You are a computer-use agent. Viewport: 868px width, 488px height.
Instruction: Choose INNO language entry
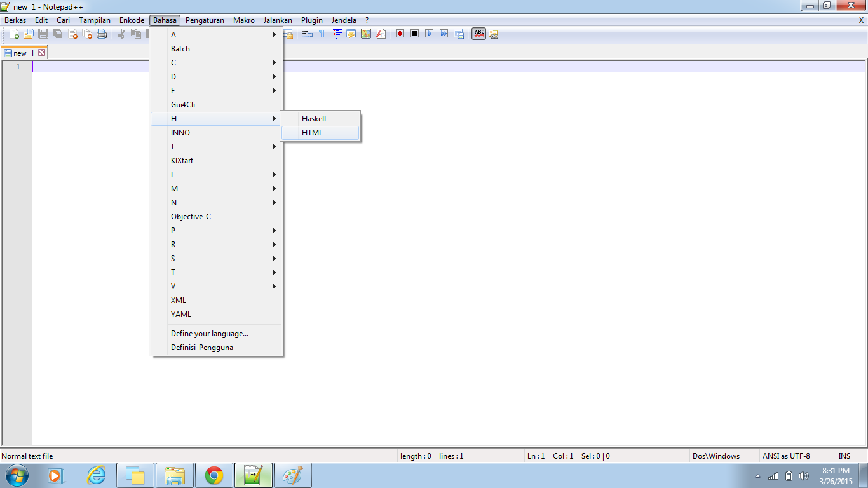click(x=216, y=133)
